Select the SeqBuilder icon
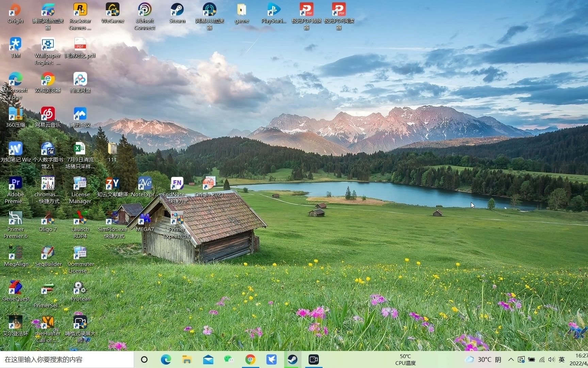Screen dimensions: 588x368 pyautogui.click(x=48, y=256)
